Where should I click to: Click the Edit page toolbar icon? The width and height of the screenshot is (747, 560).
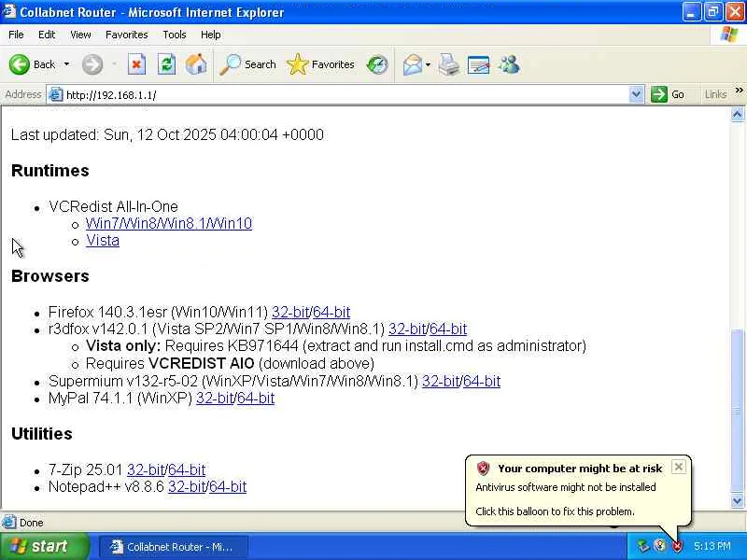coord(479,64)
